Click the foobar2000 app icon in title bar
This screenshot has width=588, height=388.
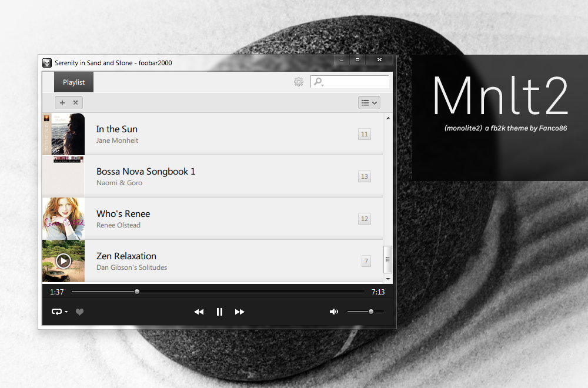click(47, 63)
